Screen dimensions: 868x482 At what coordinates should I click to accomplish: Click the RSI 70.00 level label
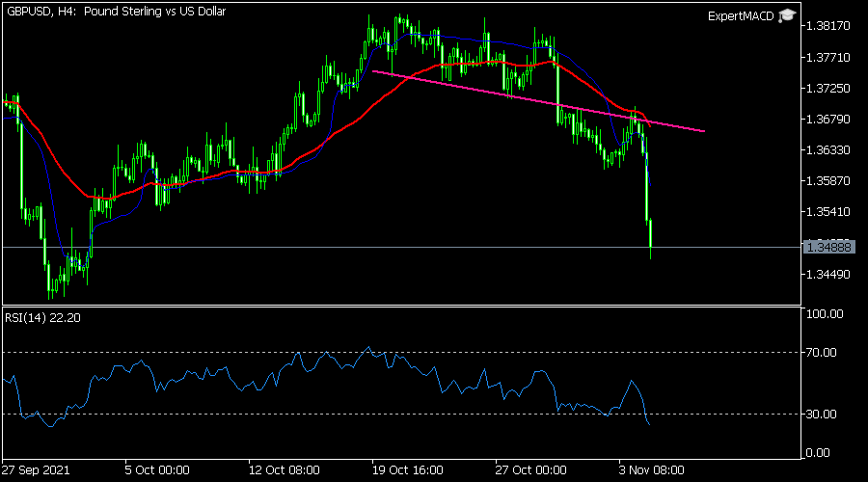(x=822, y=353)
